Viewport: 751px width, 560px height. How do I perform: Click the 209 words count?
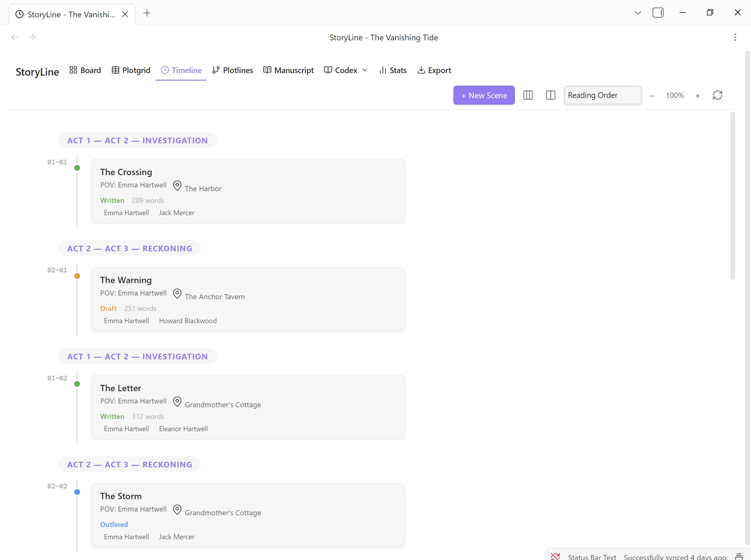coord(148,201)
